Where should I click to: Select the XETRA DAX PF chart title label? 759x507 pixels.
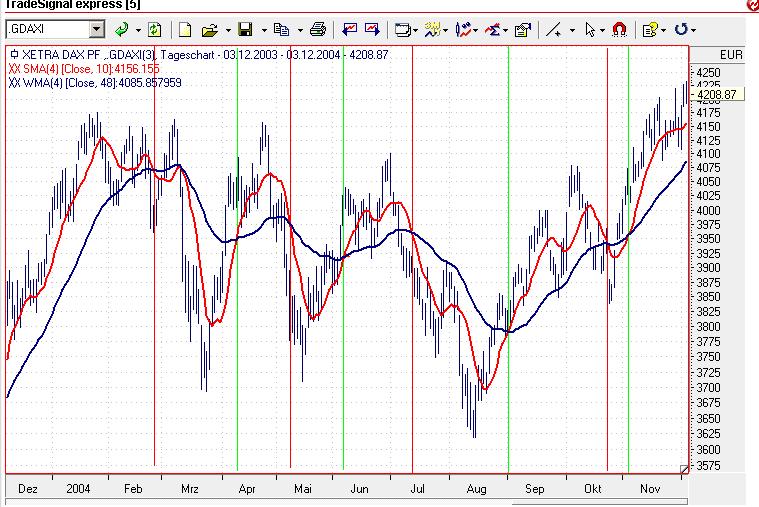click(x=199, y=55)
